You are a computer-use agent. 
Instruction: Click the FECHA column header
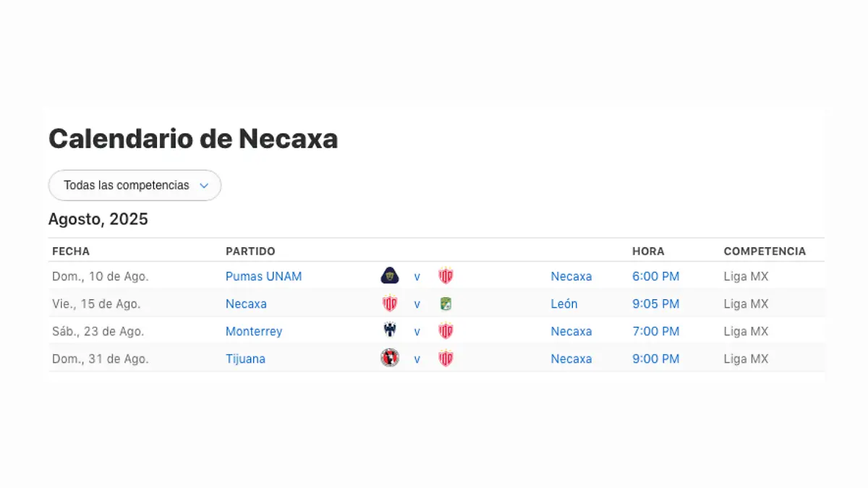(x=70, y=251)
